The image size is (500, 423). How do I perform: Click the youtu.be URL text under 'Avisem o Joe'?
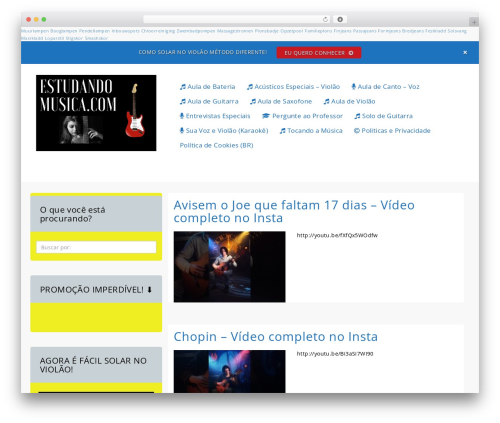tap(337, 235)
